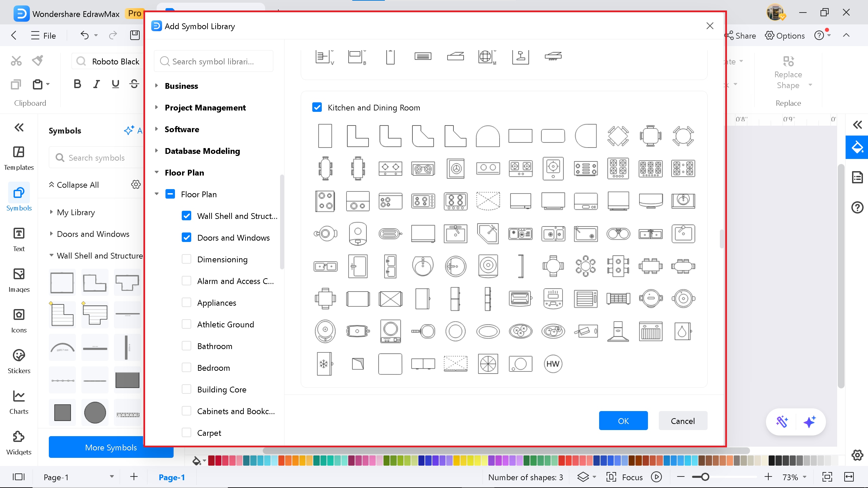Select the snowflake refrigerator symbol
The image size is (868, 488).
tap(325, 364)
